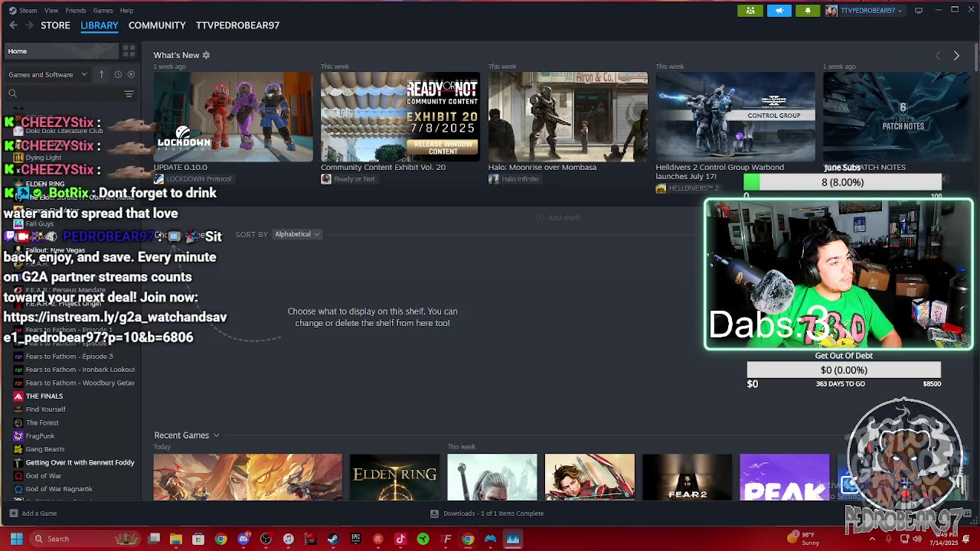Click the taskbar Search box

pyautogui.click(x=87, y=539)
